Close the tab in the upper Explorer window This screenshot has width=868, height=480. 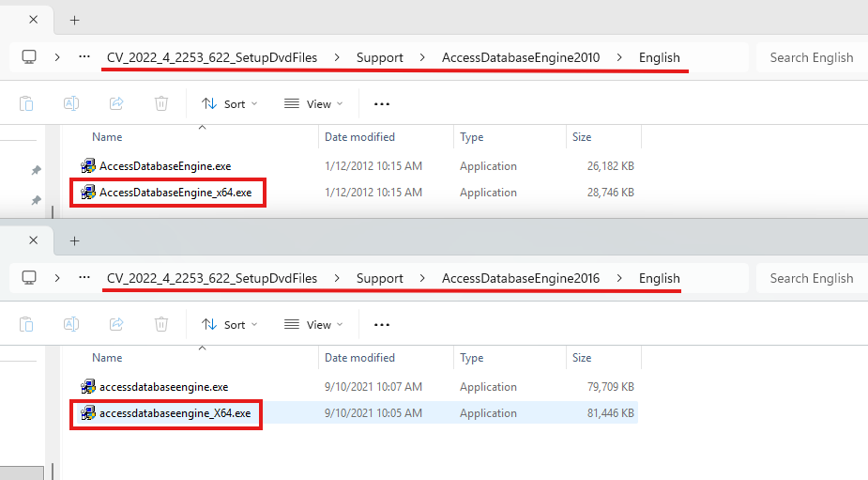point(34,20)
